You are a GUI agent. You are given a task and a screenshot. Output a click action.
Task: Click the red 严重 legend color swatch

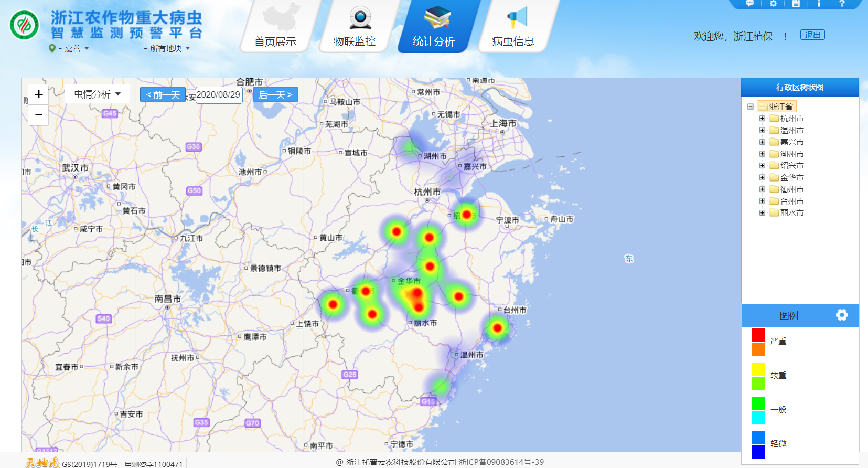click(x=758, y=335)
